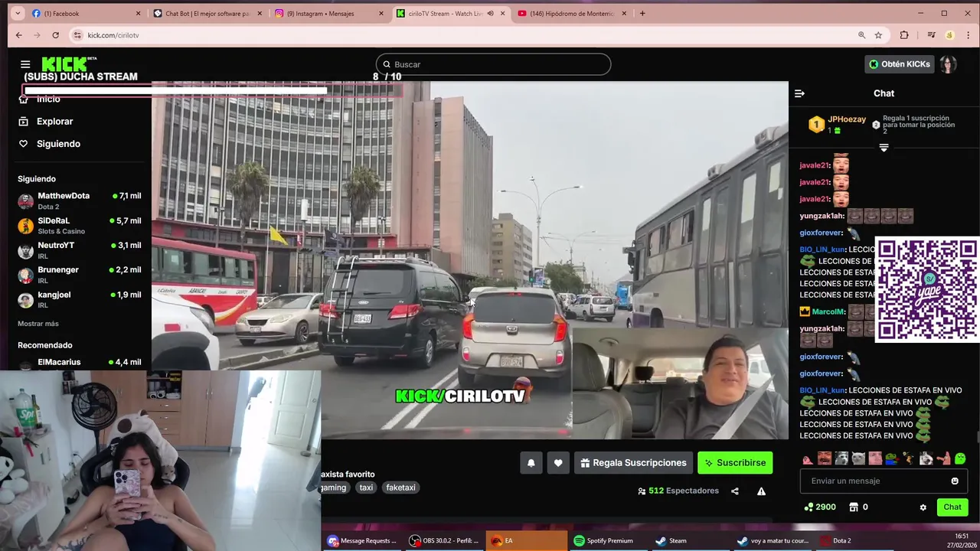The height and width of the screenshot is (551, 980).
Task: Open a new browser tab
Action: click(x=642, y=13)
